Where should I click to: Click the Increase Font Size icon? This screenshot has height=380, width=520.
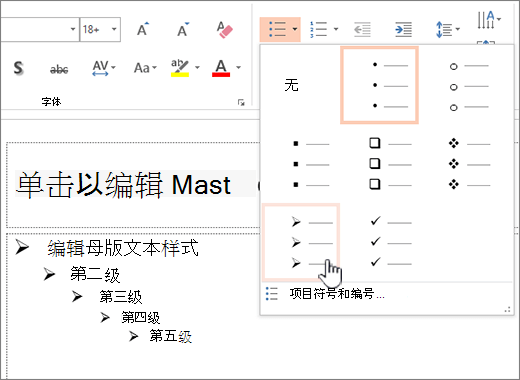coord(143,29)
